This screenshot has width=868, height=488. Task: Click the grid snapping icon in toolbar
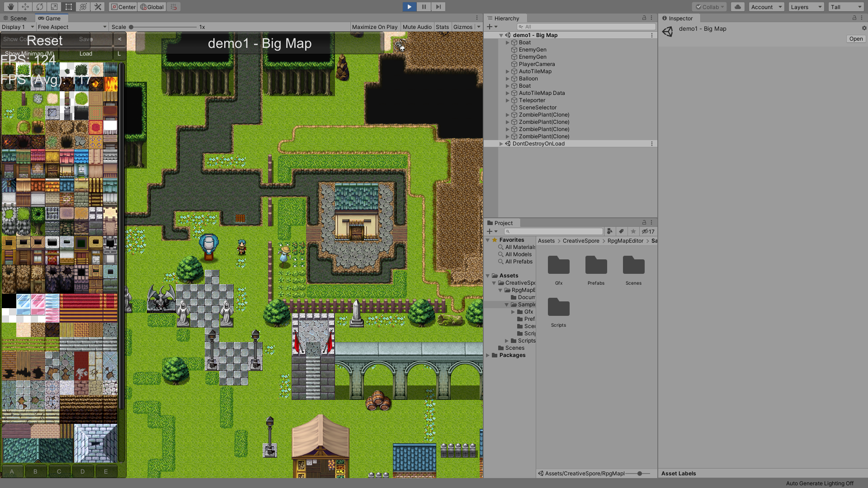(174, 7)
